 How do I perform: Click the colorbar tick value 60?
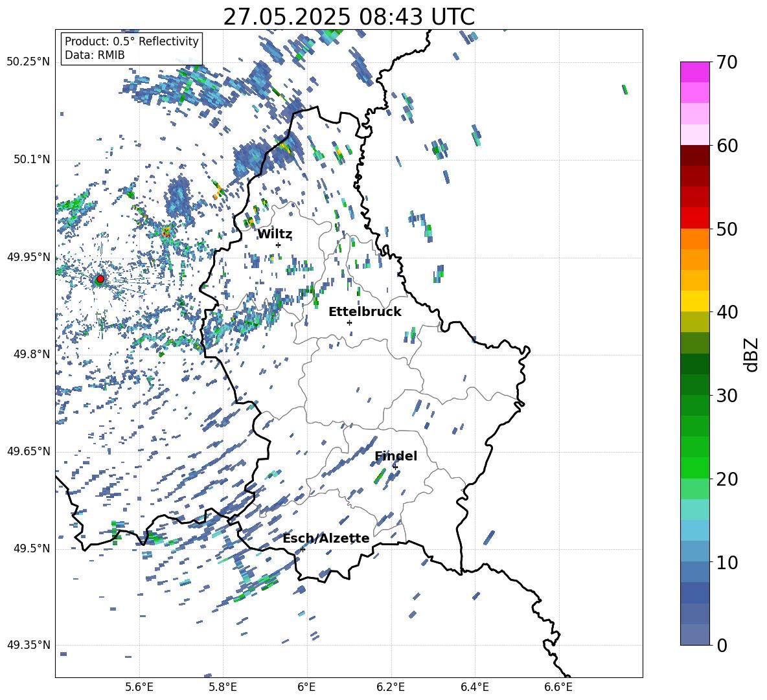coord(726,146)
